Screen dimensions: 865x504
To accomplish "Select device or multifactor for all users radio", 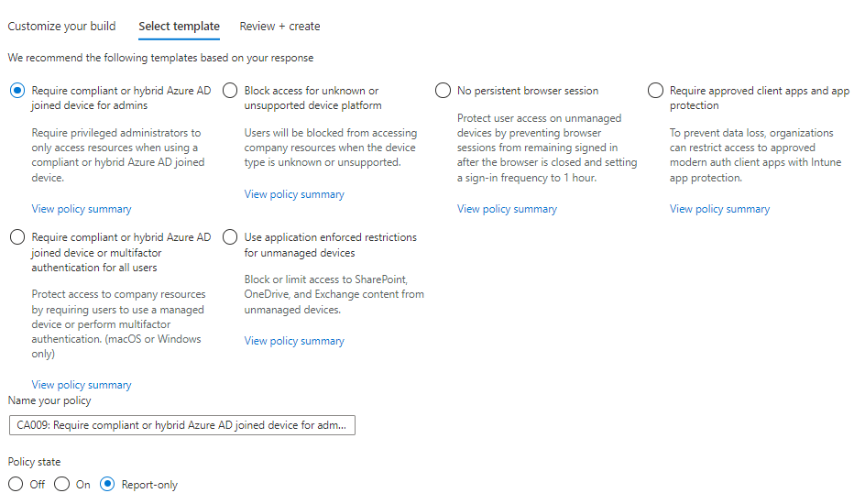I will pos(16,237).
